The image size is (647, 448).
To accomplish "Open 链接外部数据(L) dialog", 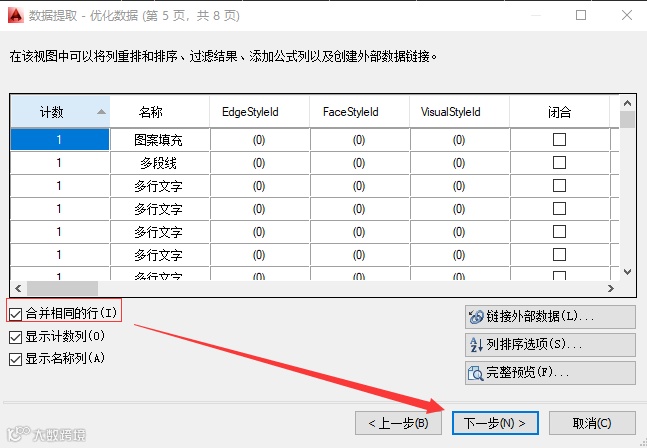I will click(x=550, y=317).
